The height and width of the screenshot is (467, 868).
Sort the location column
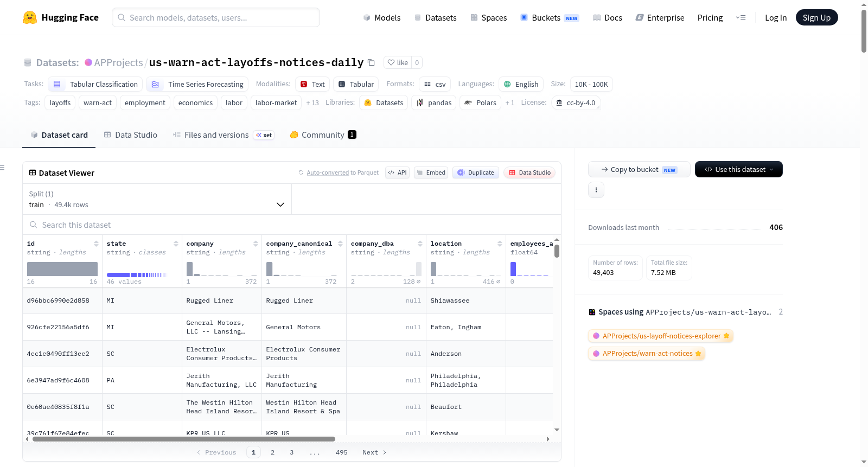tap(500, 244)
